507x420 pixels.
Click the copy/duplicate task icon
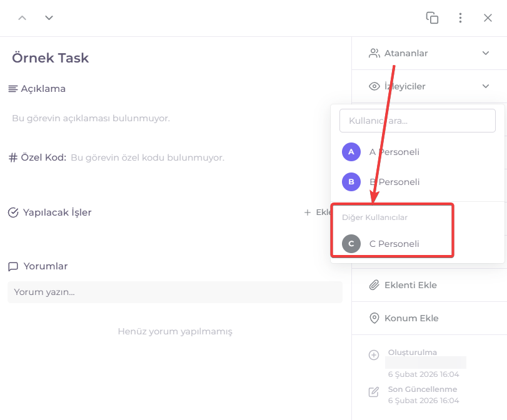tap(432, 17)
